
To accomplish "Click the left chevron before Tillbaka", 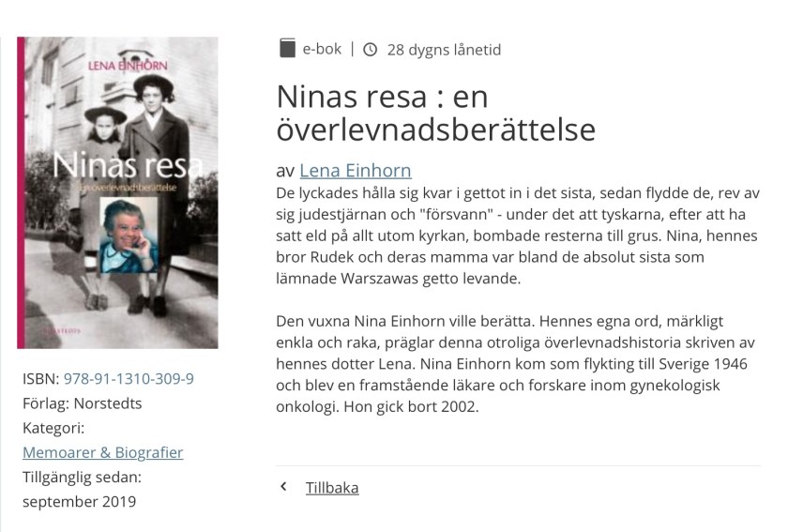I will pyautogui.click(x=283, y=488).
